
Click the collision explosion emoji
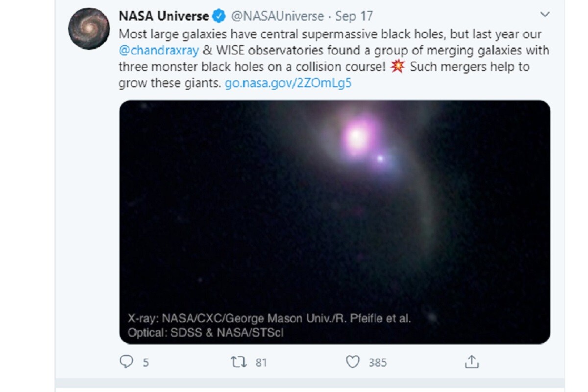click(397, 66)
